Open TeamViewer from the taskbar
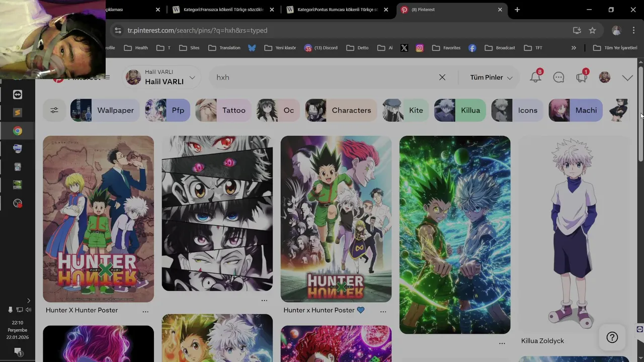The height and width of the screenshot is (362, 644). pos(18,95)
